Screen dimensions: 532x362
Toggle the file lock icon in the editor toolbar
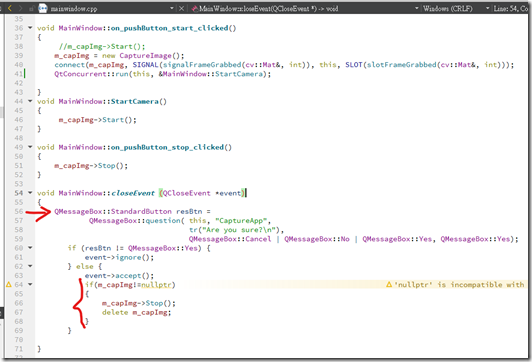pos(31,8)
